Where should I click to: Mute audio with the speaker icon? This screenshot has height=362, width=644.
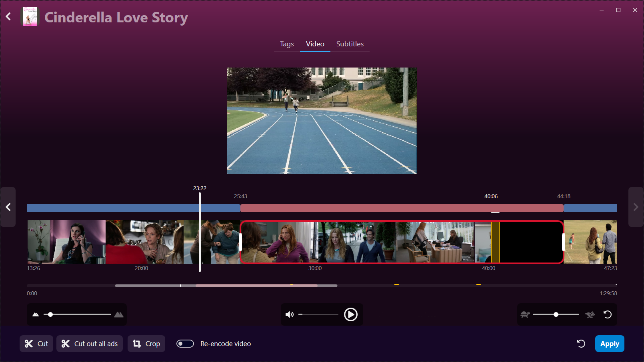tap(290, 314)
